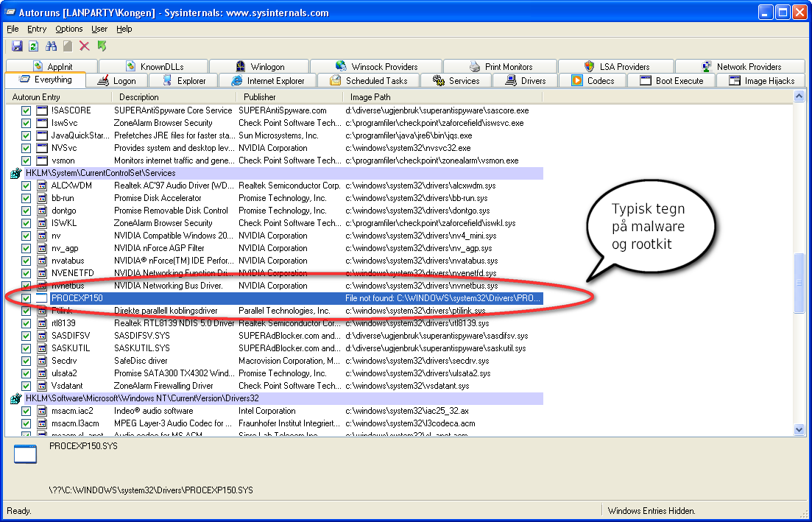Click the registry icon beside HKLM\System\CurrentControlSet\Services
This screenshot has width=812, height=522.
16,173
